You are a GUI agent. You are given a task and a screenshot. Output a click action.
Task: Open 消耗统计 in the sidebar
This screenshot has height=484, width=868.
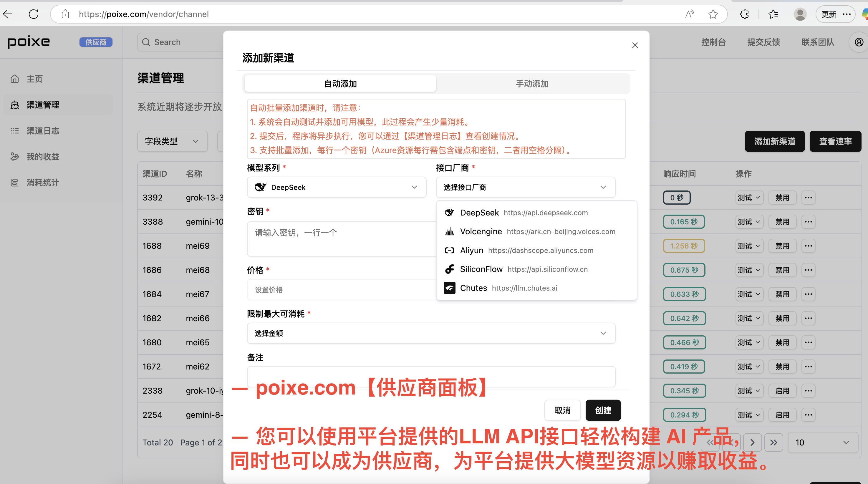point(58,183)
